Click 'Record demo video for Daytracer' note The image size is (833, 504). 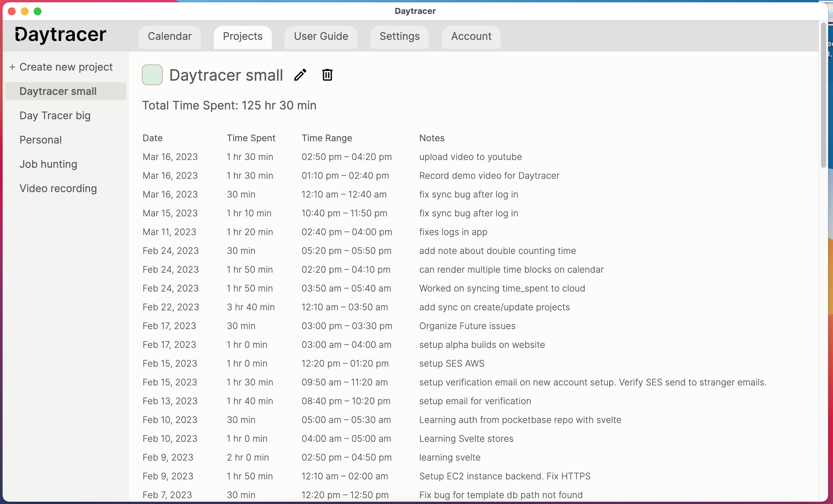tap(489, 176)
